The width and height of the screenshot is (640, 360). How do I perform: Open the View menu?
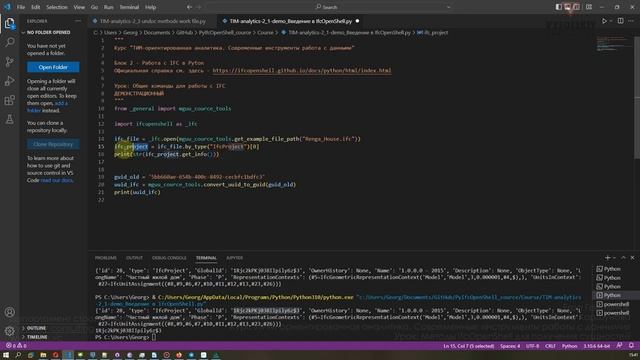coord(79,7)
